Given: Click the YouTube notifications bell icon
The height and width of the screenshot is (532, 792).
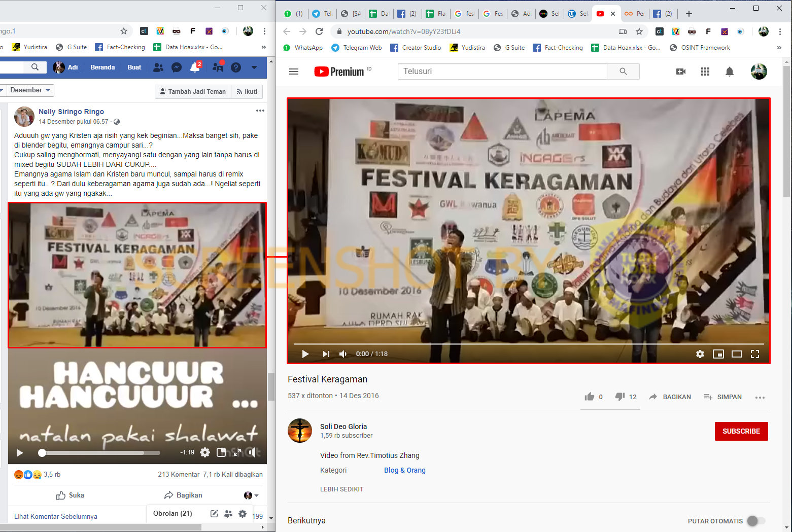Looking at the screenshot, I should click(x=729, y=72).
